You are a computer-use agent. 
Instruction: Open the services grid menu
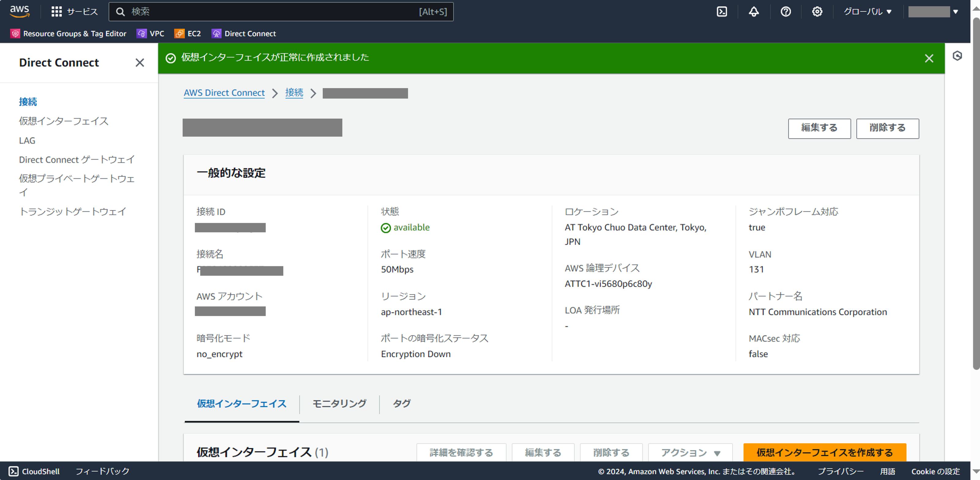pos(56,11)
